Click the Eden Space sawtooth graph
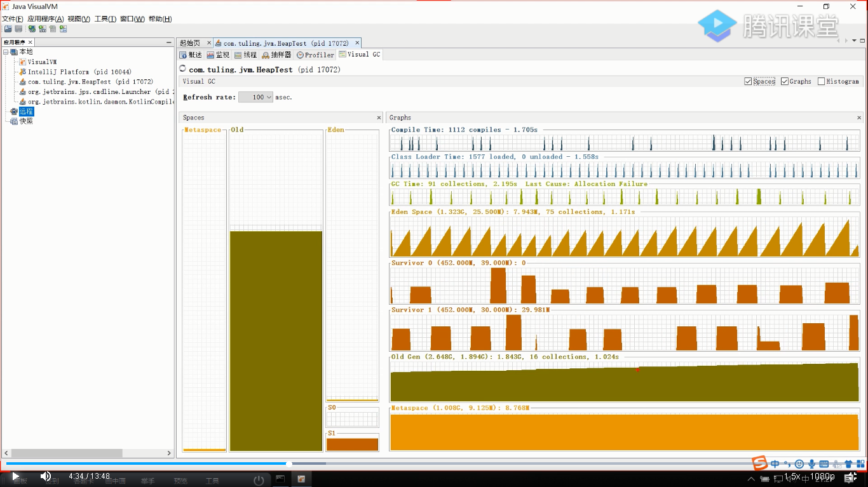 click(624, 237)
